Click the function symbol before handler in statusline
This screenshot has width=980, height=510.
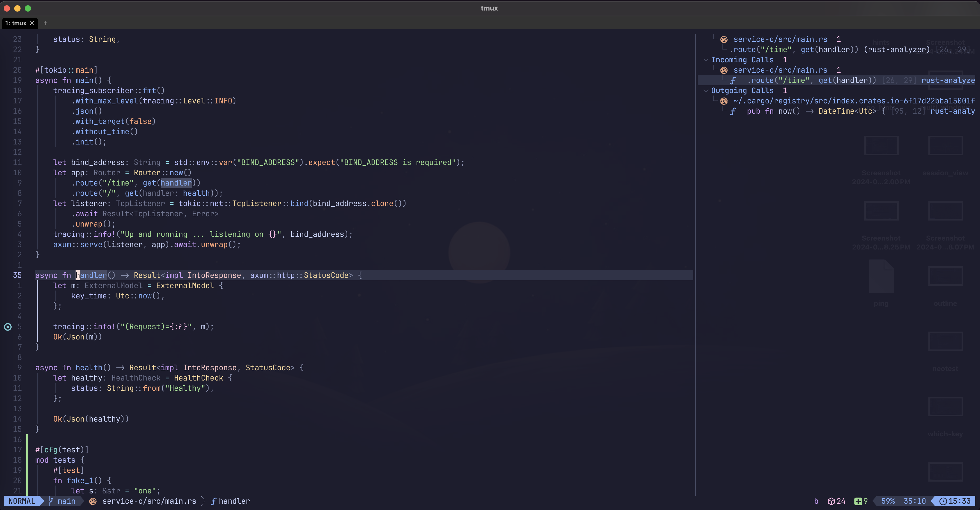214,501
